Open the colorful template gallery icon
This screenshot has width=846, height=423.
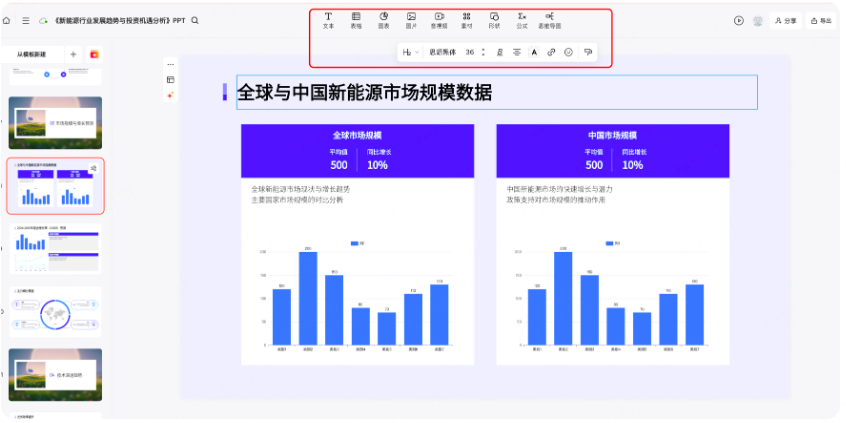94,54
